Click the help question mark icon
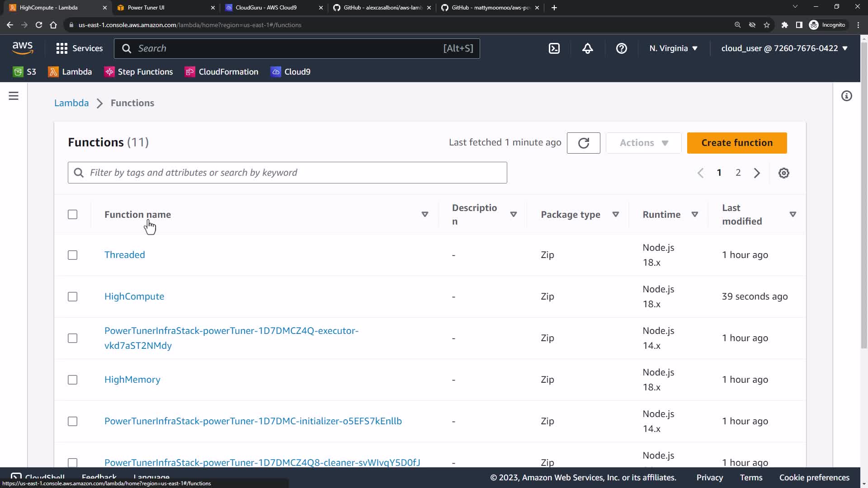This screenshot has width=868, height=488. pyautogui.click(x=622, y=48)
